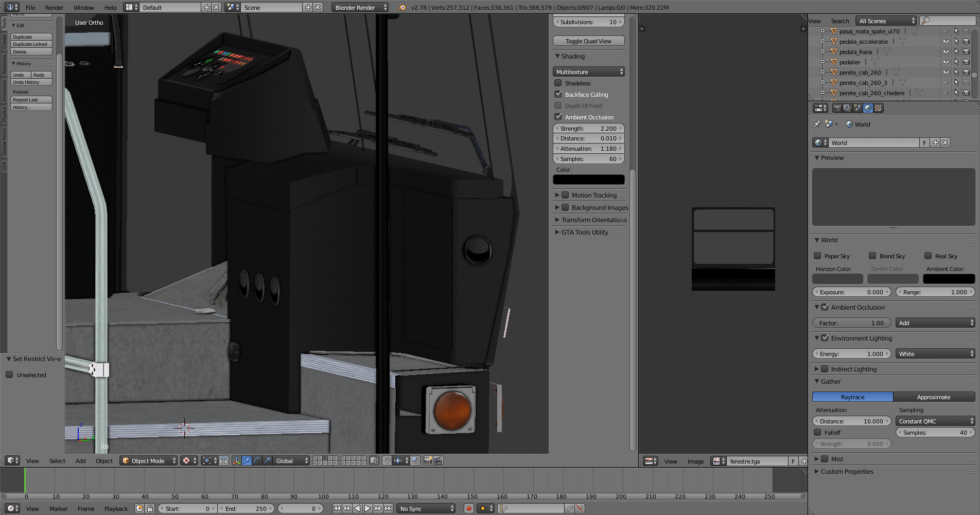Jump to the last frame in timeline
This screenshot has width=980, height=515.
(x=389, y=508)
